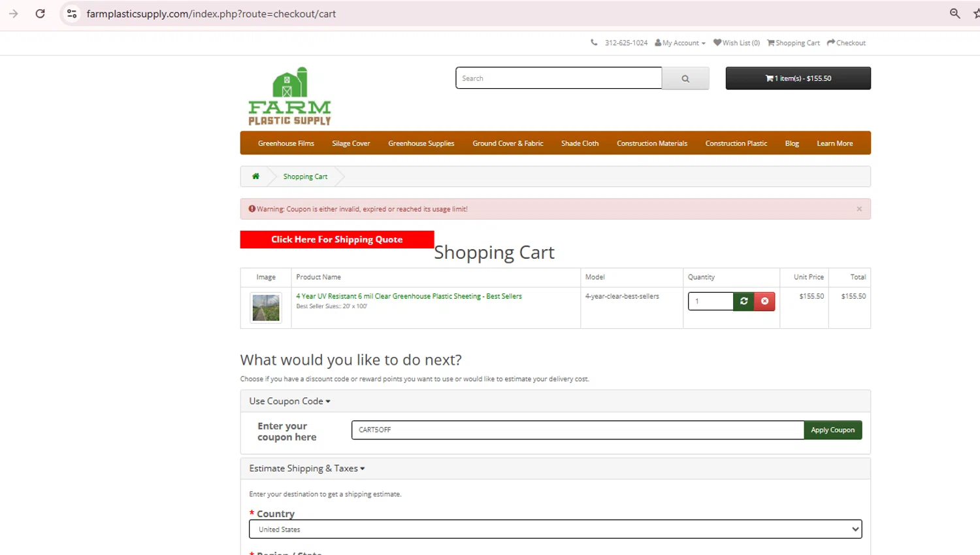Open Construction Materials menu
Image resolution: width=980 pixels, height=555 pixels.
(652, 143)
